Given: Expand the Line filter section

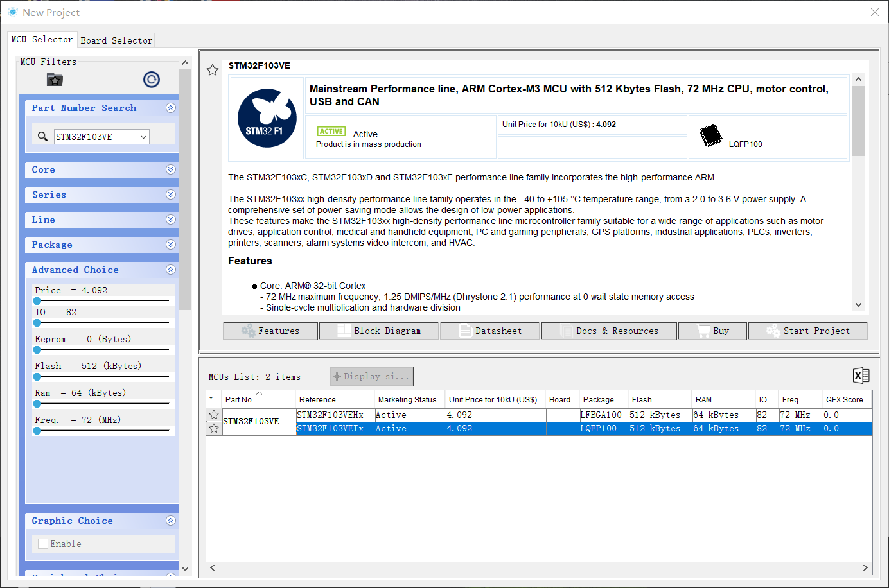Looking at the screenshot, I should pos(170,220).
